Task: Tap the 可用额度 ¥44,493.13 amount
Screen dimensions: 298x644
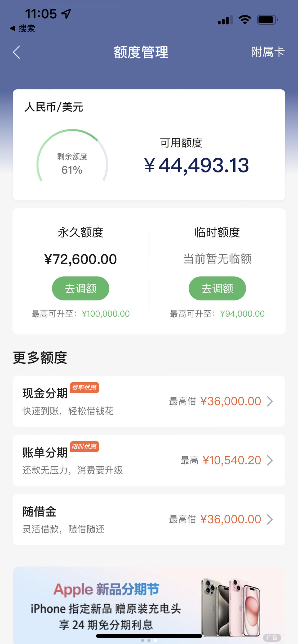Action: coord(197,165)
